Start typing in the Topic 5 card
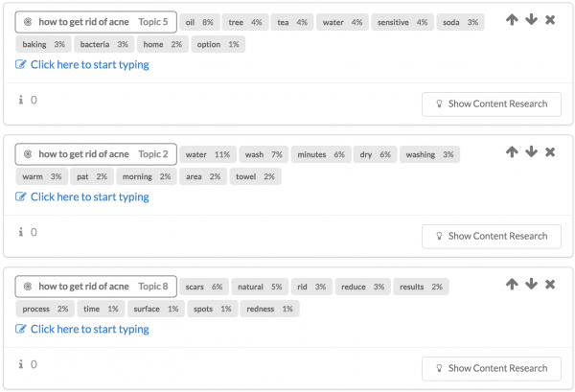Screen dimensions: 575x392 (82, 65)
